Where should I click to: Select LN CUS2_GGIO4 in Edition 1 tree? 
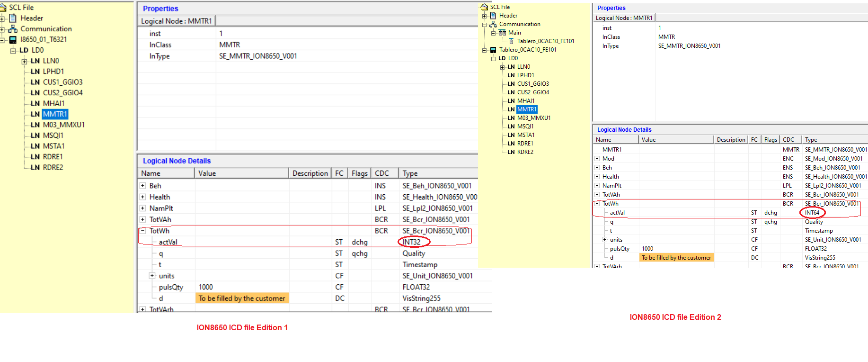tap(57, 93)
